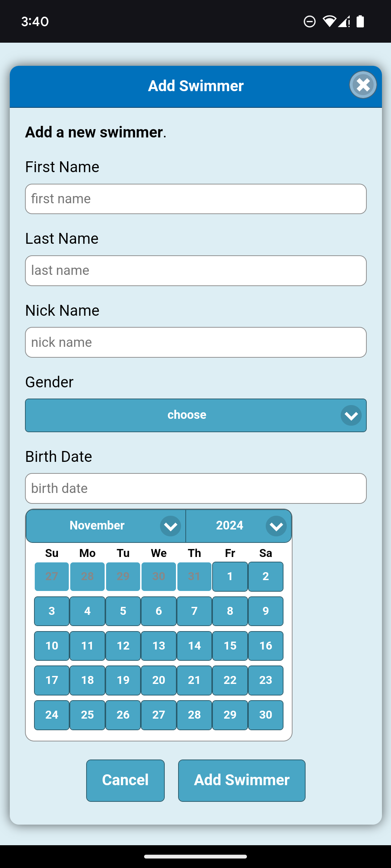This screenshot has width=391, height=868.
Task: Tap the do-not-disturb status icon
Action: pyautogui.click(x=310, y=21)
